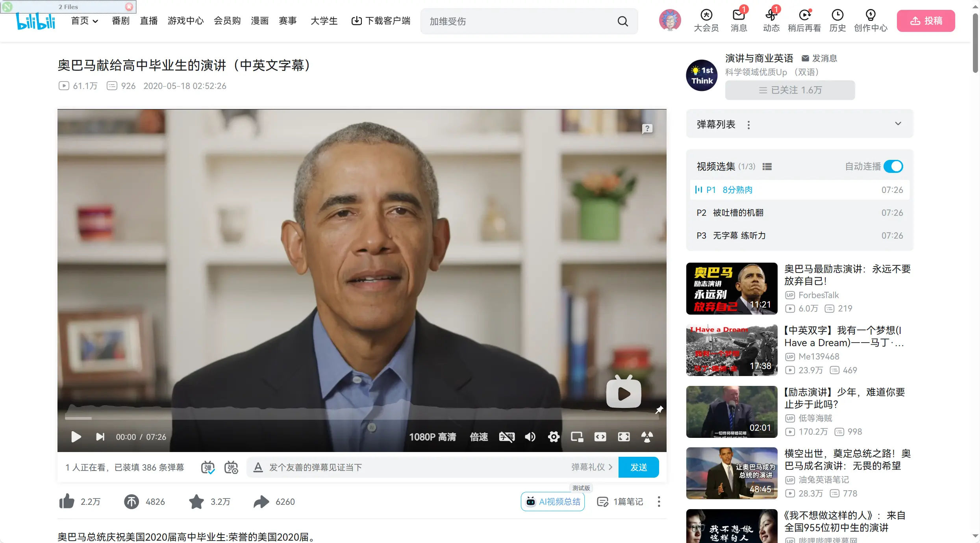Click the thumbs-up like icon
This screenshot has width=980, height=543.
click(x=67, y=502)
